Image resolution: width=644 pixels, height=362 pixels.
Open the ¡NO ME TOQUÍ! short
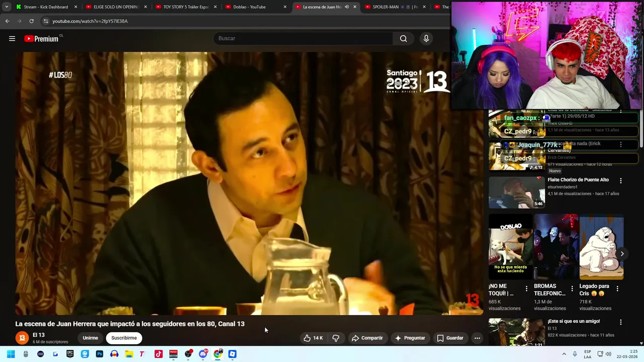coord(510,247)
